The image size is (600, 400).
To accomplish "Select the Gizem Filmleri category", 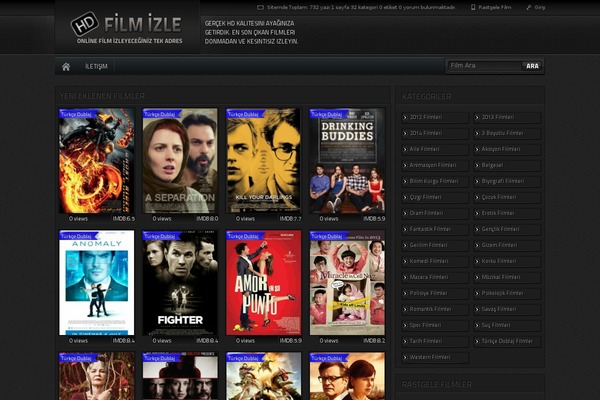I will (x=507, y=245).
